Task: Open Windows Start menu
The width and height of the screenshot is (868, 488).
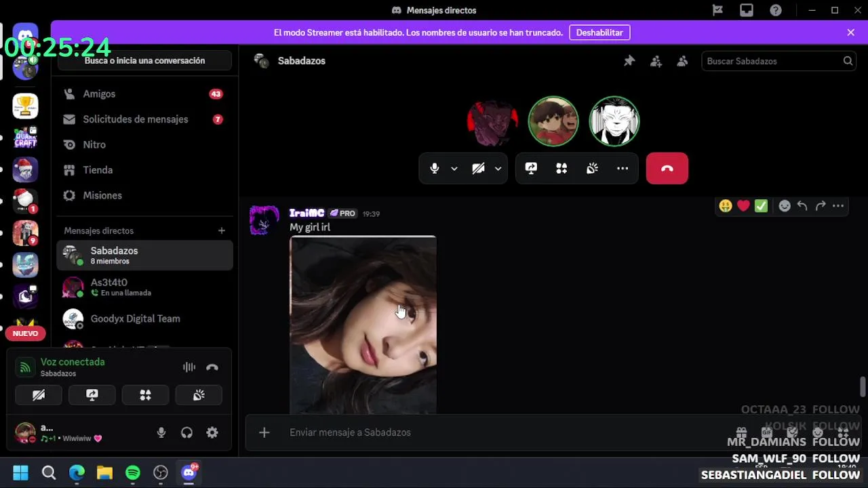Action: click(x=20, y=472)
